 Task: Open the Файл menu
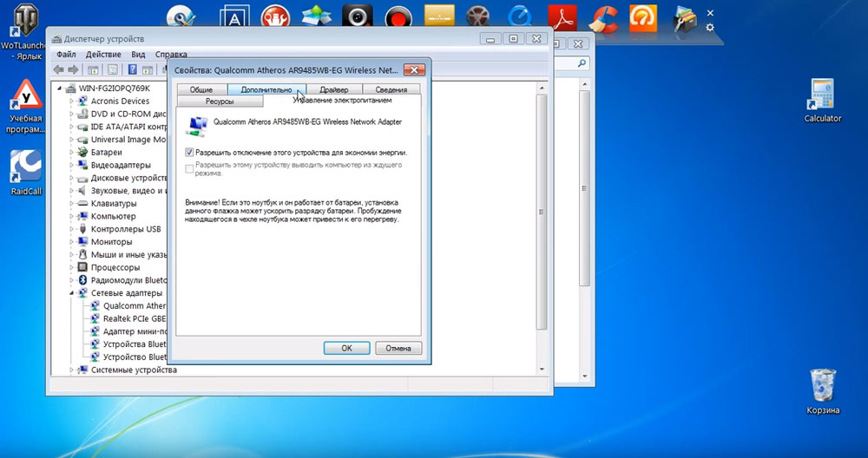point(66,54)
